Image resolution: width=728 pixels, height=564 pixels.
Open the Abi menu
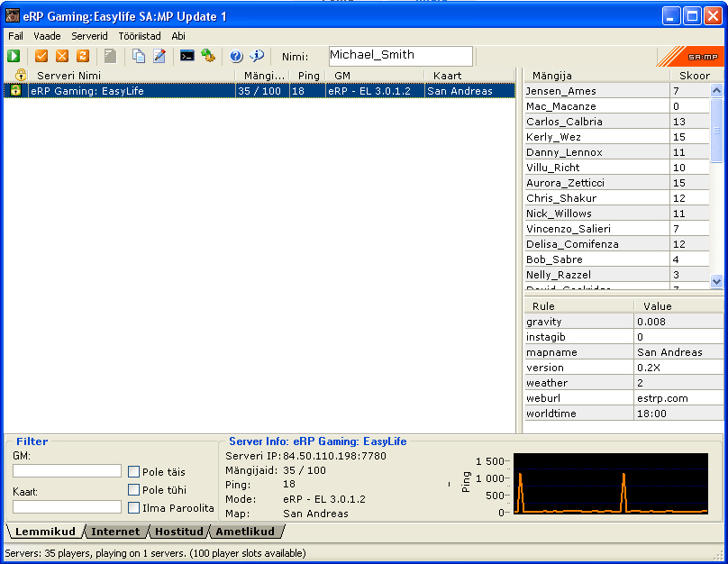pyautogui.click(x=178, y=36)
